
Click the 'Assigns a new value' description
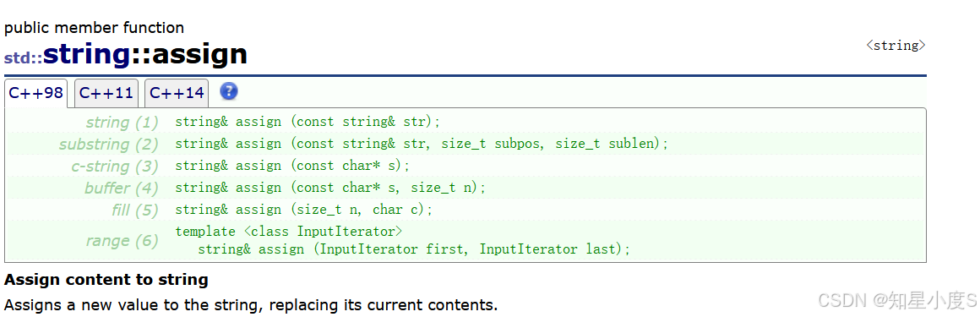251,306
